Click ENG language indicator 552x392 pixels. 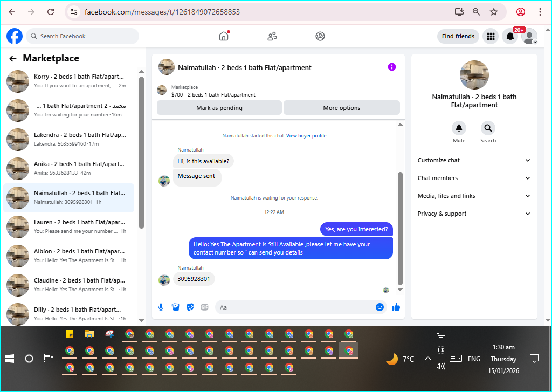click(474, 359)
